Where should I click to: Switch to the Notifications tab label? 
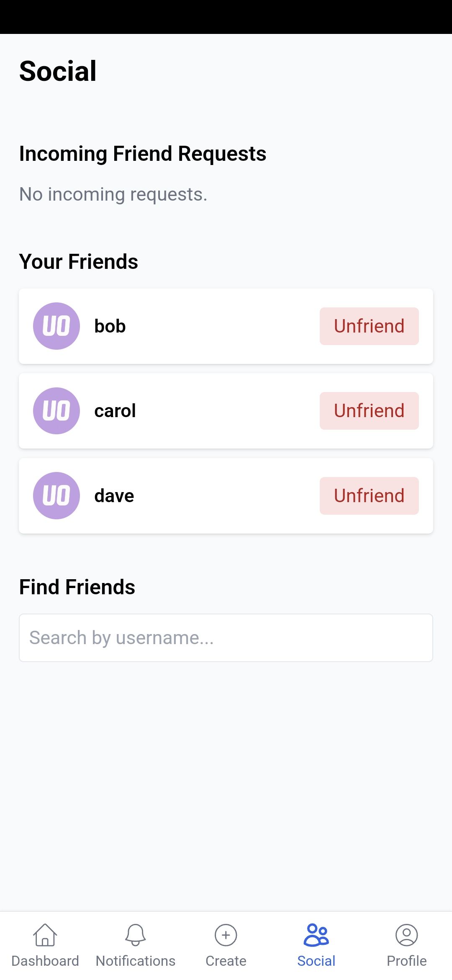[136, 961]
